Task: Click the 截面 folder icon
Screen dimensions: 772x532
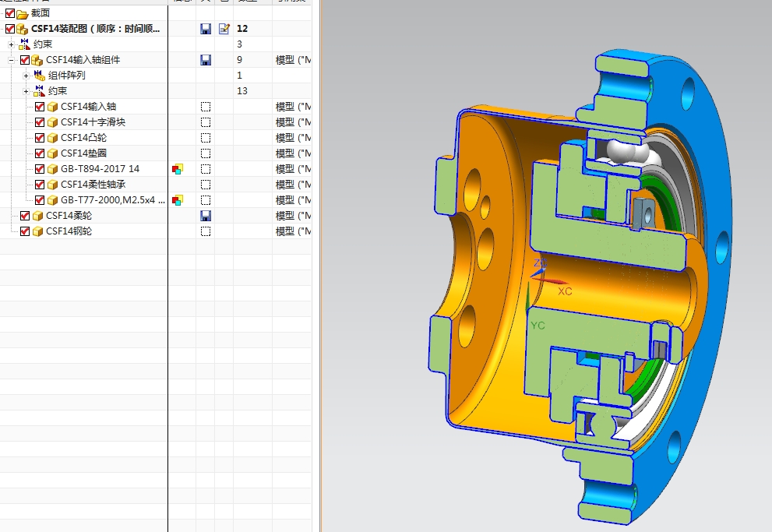Action: tap(23, 14)
